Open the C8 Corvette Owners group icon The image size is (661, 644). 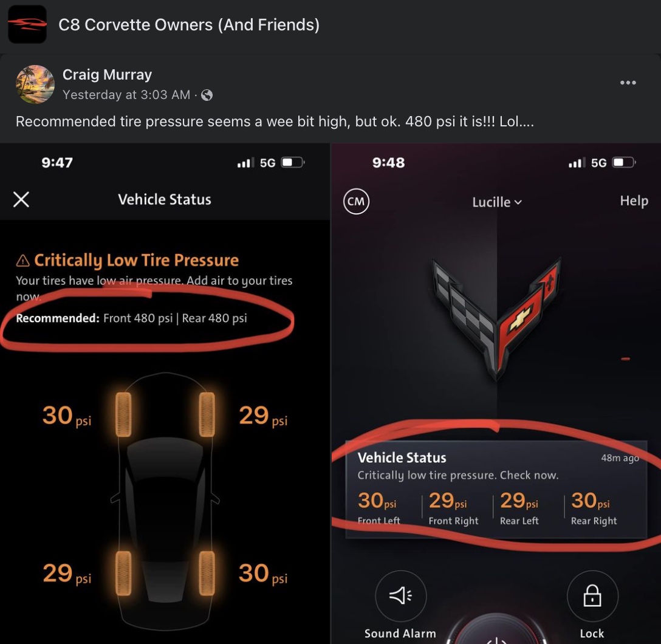pyautogui.click(x=27, y=24)
